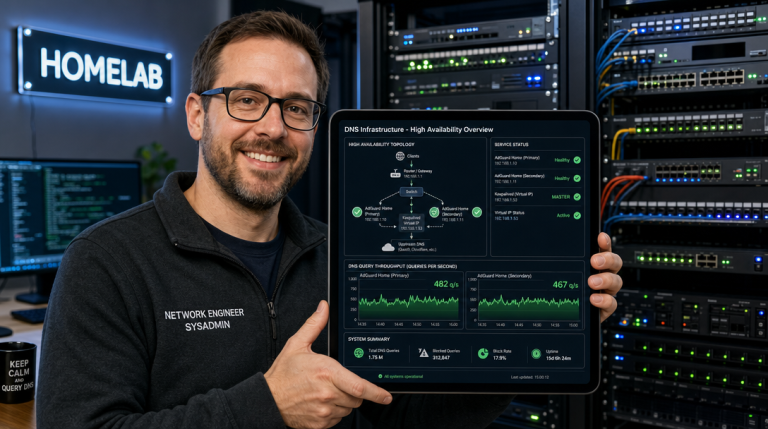Click the HIGH AVAILABILITY TOPOLOGY heading

point(382,144)
